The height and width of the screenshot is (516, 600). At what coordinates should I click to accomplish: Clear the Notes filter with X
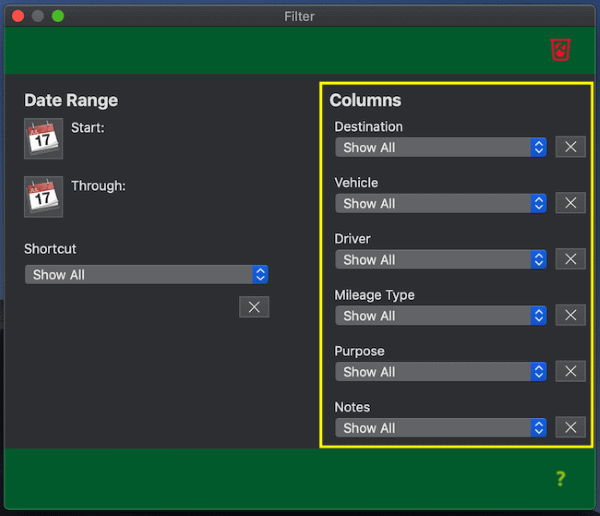570,427
